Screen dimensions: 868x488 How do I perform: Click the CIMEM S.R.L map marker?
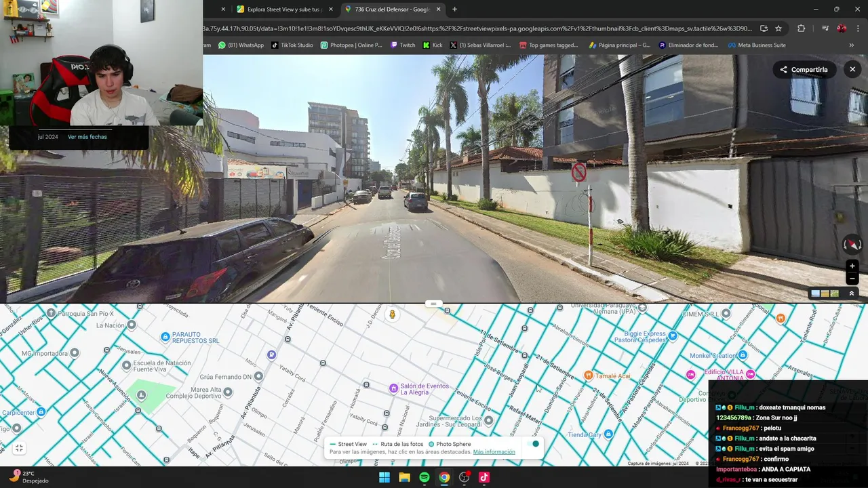point(726,314)
